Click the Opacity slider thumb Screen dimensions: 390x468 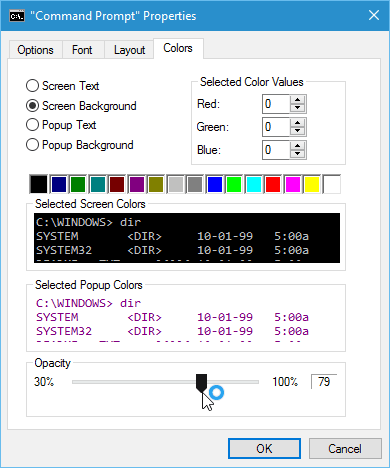pos(201,383)
